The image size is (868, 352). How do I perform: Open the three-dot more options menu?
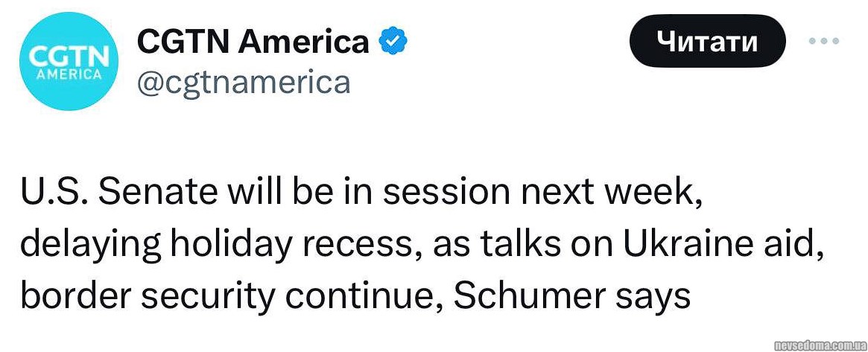[824, 41]
